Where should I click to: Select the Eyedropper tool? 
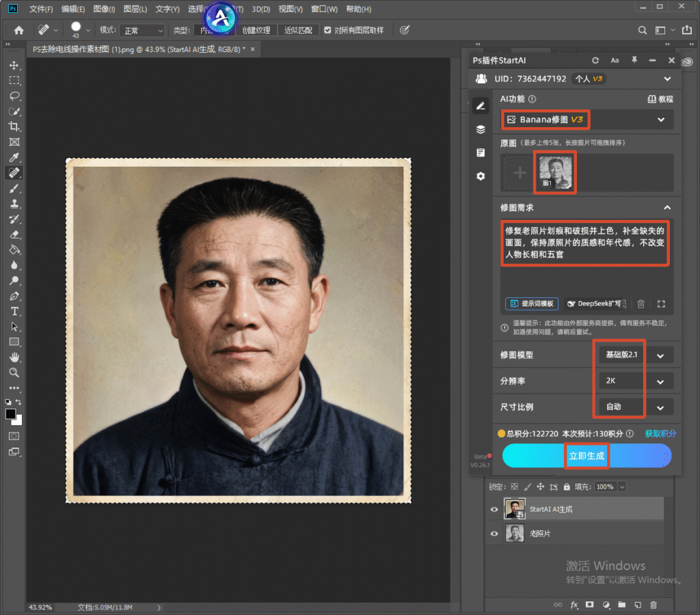(x=14, y=158)
